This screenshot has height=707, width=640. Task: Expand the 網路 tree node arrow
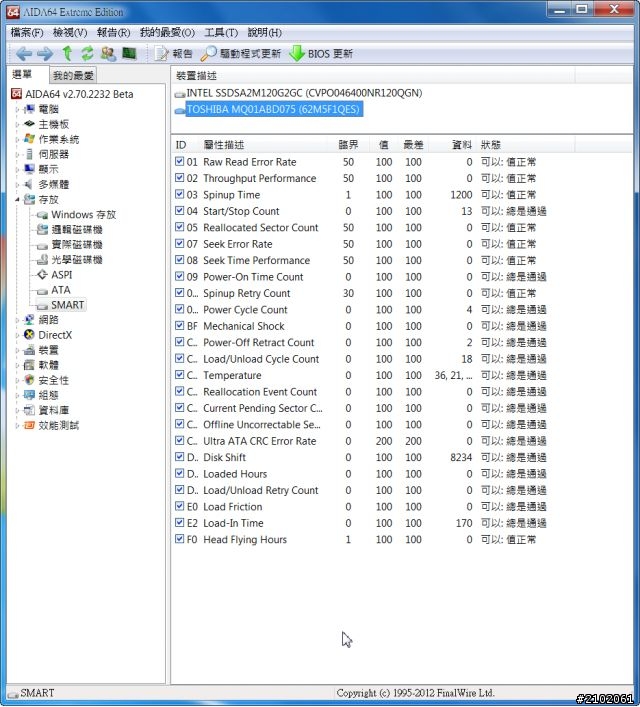point(17,320)
